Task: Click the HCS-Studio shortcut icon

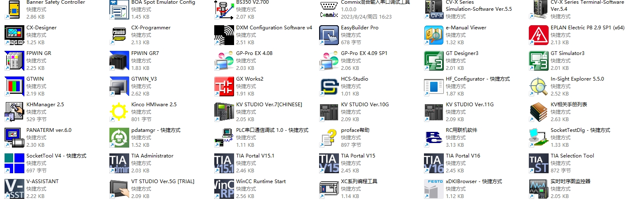Action: 329,86
